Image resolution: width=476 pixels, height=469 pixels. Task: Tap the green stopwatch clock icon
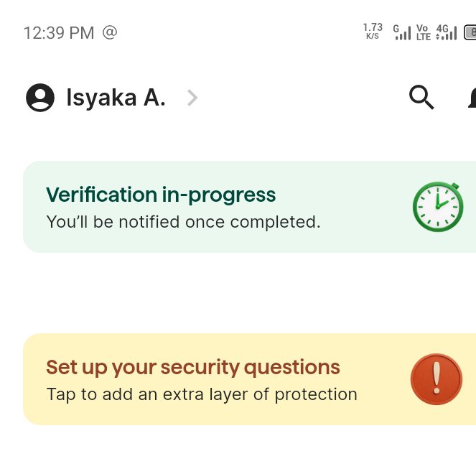pyautogui.click(x=438, y=207)
